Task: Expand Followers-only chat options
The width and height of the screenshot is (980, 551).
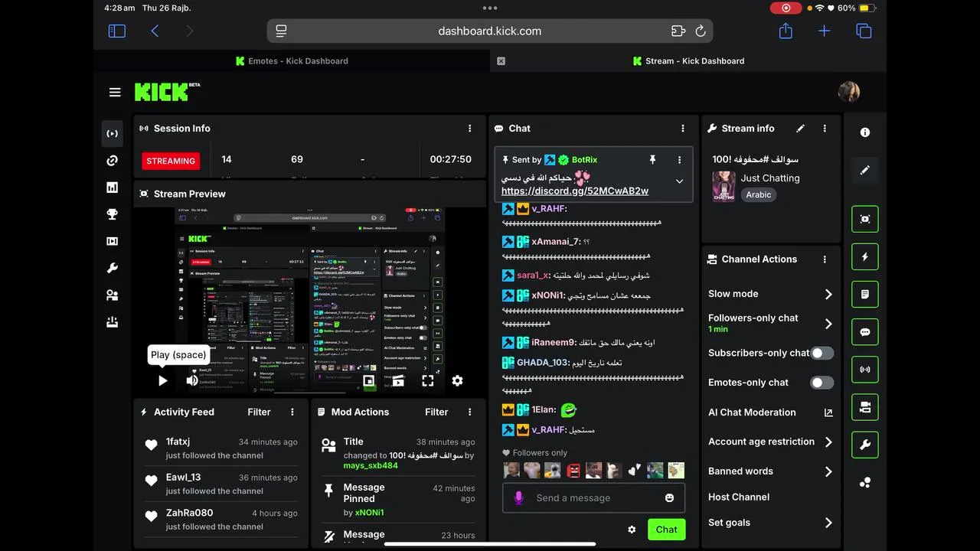Action: [x=828, y=324]
